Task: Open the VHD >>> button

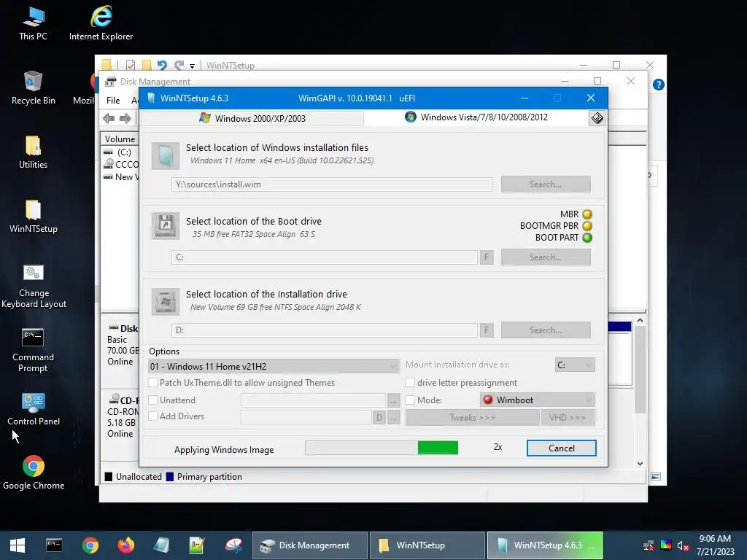Action: pos(568,418)
